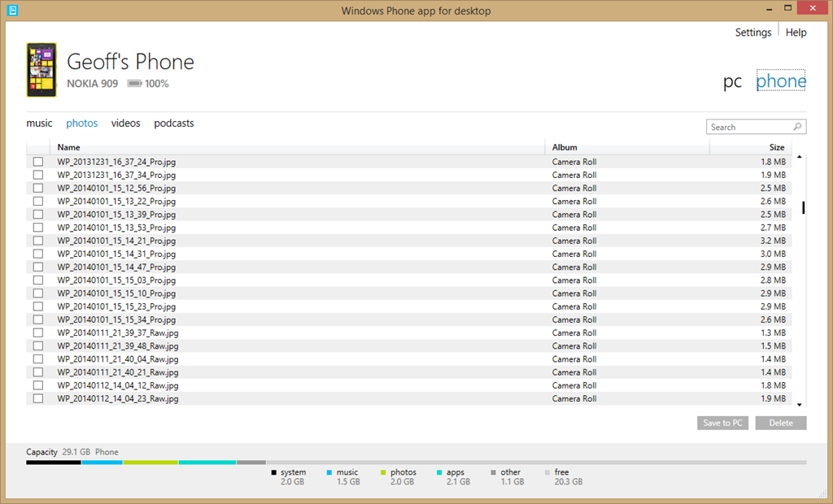The image size is (833, 504).
Task: Tick the checkbox for WP_20140112_14_04_23_Raw.jpg
Action: coord(38,398)
